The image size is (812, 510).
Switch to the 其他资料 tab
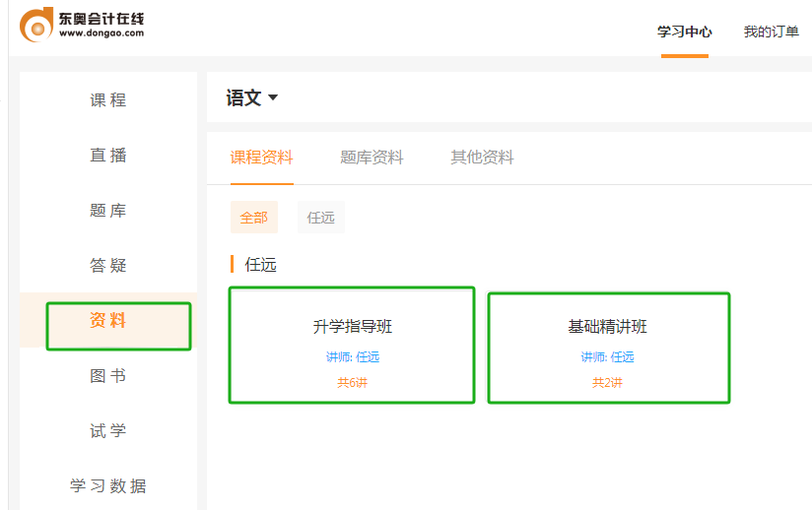(x=482, y=158)
